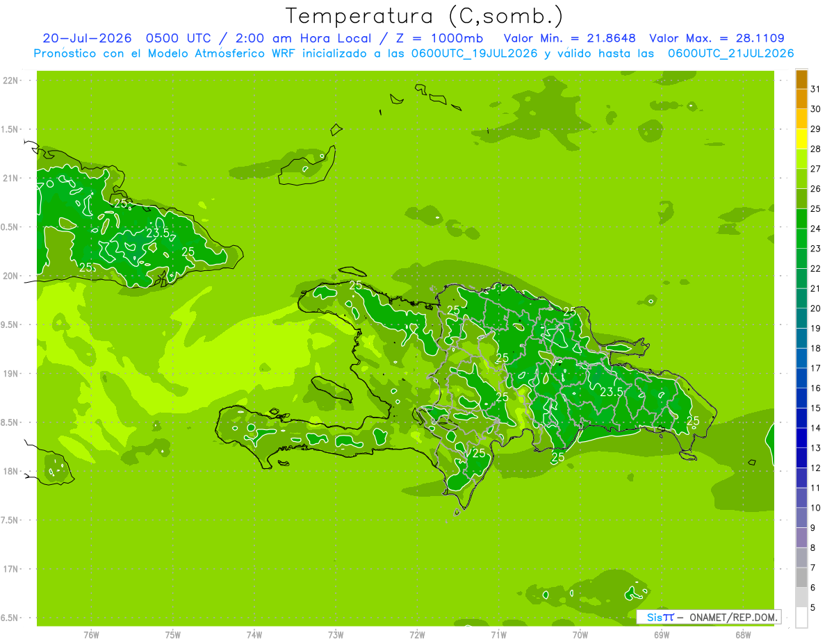This screenshot has height=644, width=834.
Task: Click the yellow swatch between 28 and 29
Action: pyautogui.click(x=801, y=139)
